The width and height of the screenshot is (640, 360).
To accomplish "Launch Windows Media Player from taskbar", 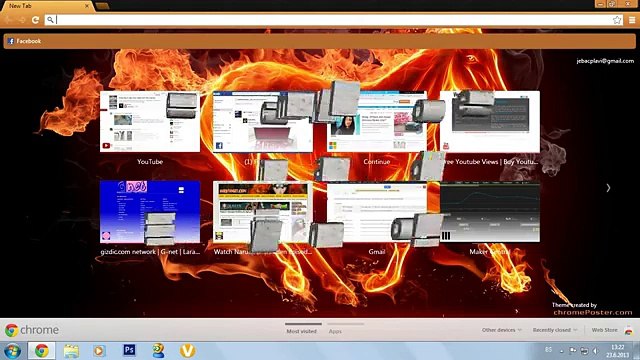I will 99,351.
